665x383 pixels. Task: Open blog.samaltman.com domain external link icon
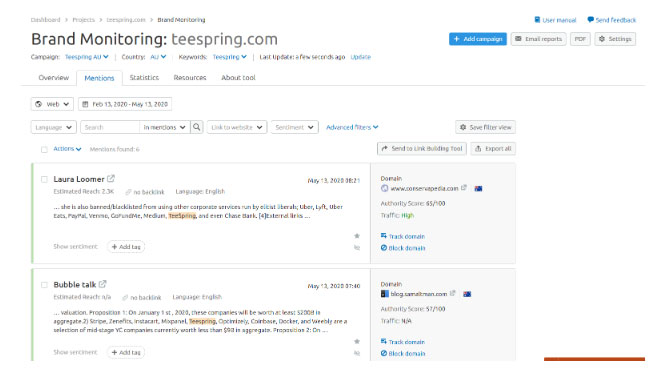tap(453, 293)
